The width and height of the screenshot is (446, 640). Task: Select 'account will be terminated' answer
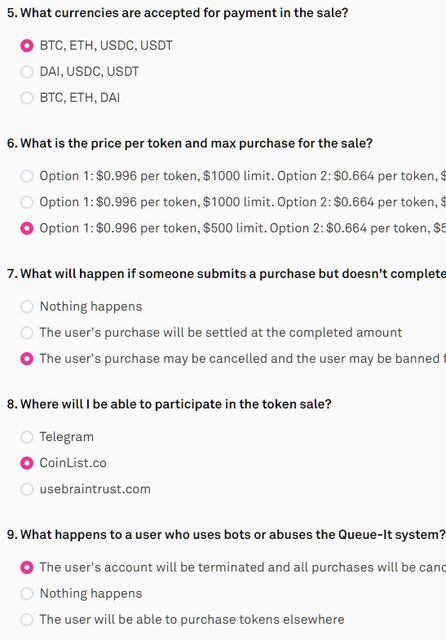pyautogui.click(x=27, y=567)
